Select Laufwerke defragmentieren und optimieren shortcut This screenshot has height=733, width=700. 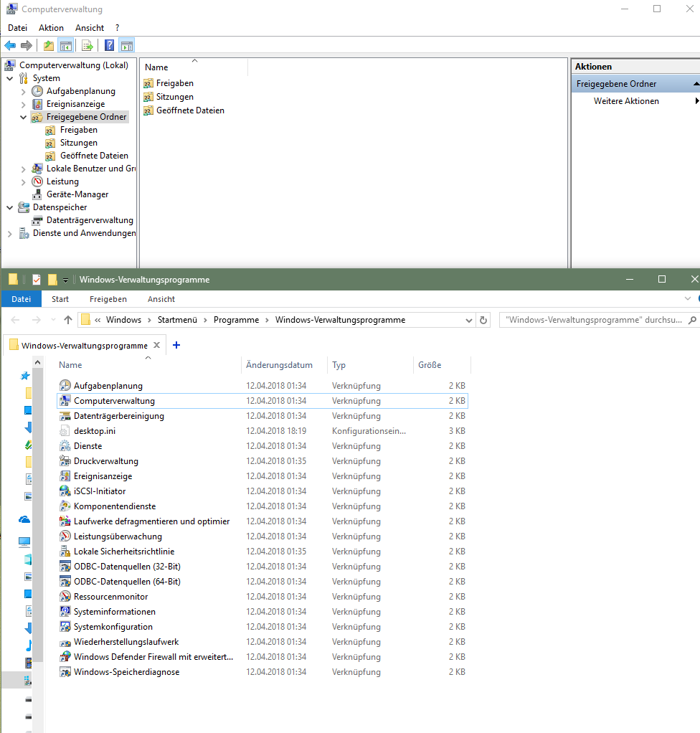point(262,521)
